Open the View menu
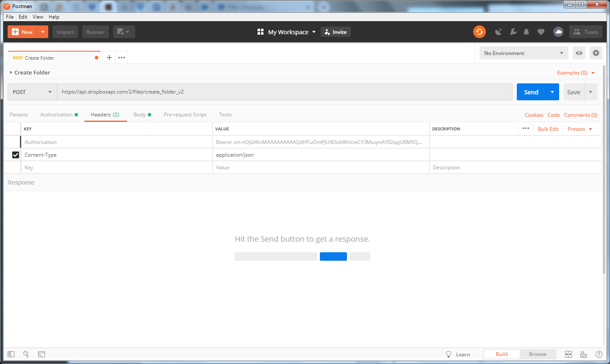Image resolution: width=610 pixels, height=364 pixels. tap(38, 17)
